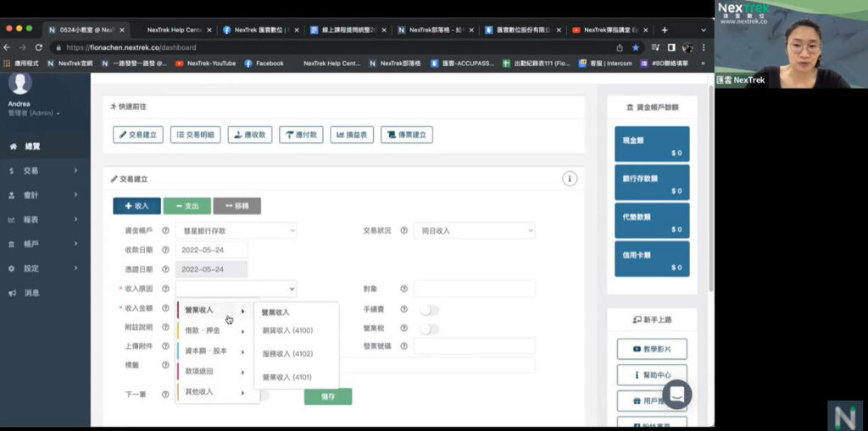Click 應付款 quick link button
The image size is (868, 431).
click(x=301, y=135)
